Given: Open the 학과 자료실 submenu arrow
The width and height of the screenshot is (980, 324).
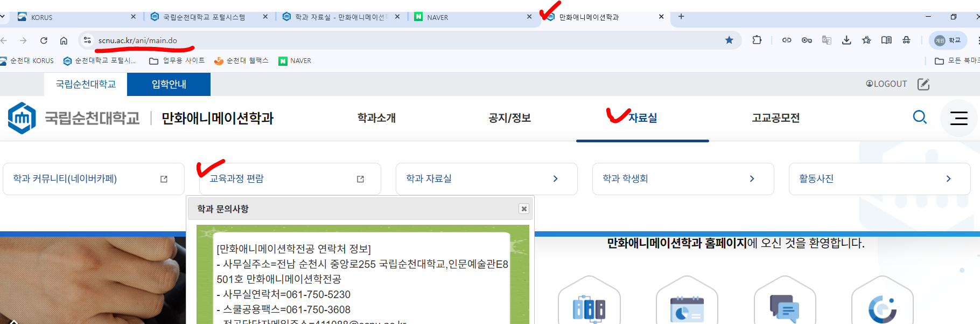Looking at the screenshot, I should [x=555, y=179].
